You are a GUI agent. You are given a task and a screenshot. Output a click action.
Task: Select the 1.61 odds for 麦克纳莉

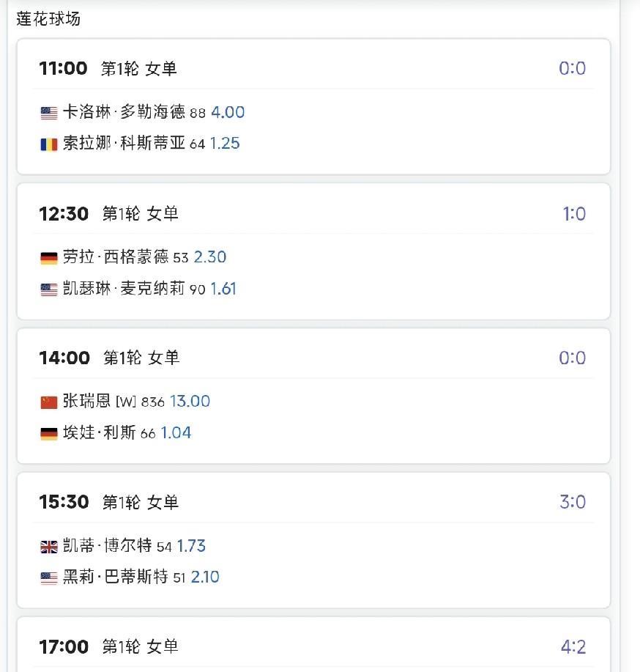223,289
